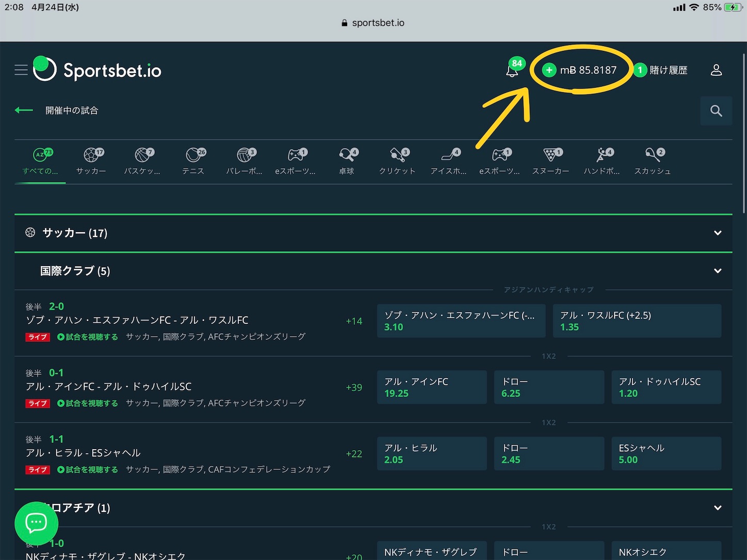Select the first eSports controller icon
The height and width of the screenshot is (560, 747).
click(296, 154)
